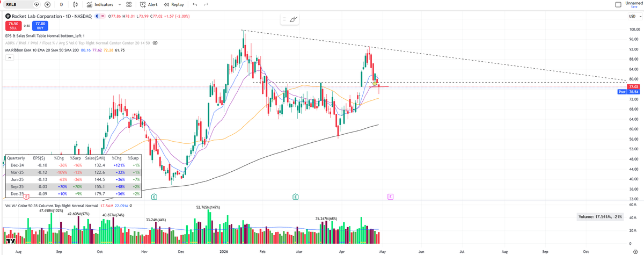Click the pink upcoming earnings E marker

(x=390, y=197)
